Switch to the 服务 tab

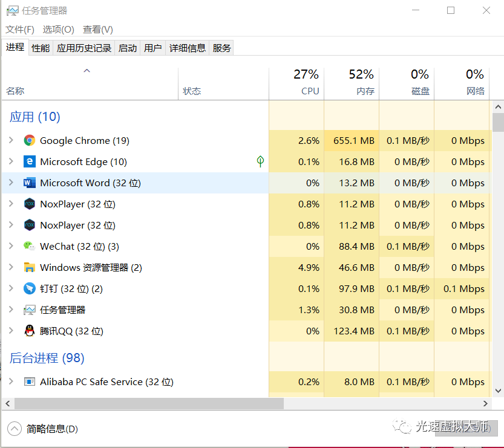tap(221, 48)
